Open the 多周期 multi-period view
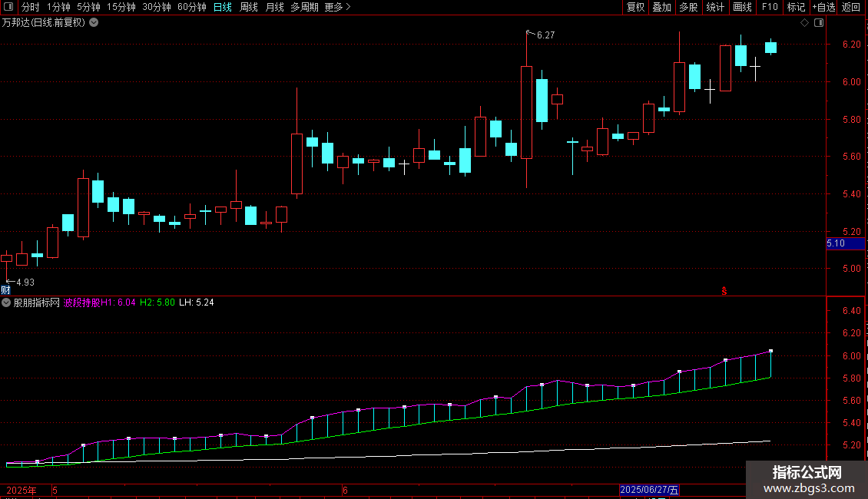This screenshot has width=868, height=499. pyautogui.click(x=304, y=7)
